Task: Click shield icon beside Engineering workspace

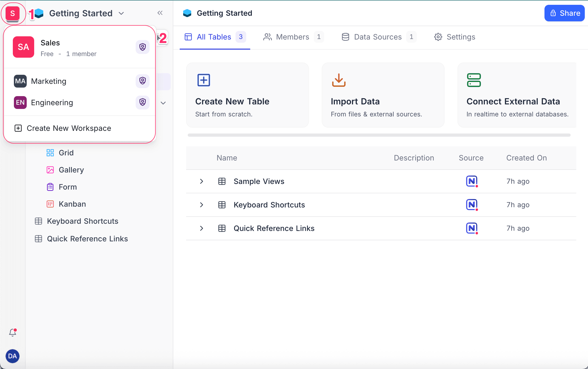Action: click(x=142, y=102)
